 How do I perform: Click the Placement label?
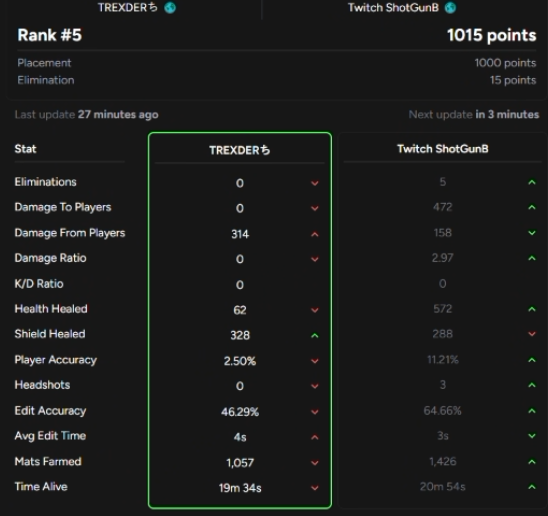click(44, 63)
